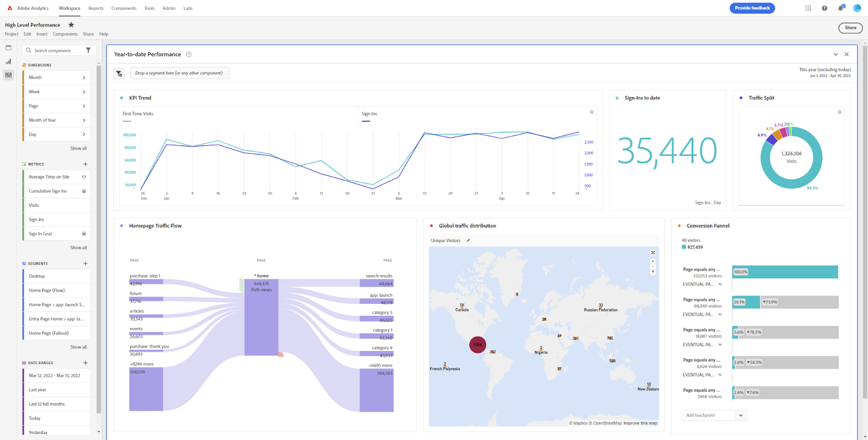Click the info icon beside Year-to-date Performance
The width and height of the screenshot is (868, 440).
pos(189,54)
